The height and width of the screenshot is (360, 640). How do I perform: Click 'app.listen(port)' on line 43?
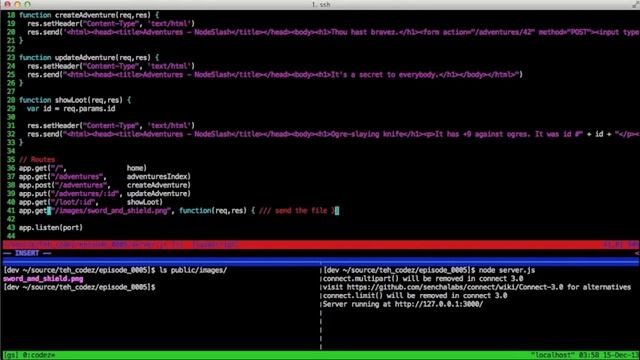(x=51, y=228)
